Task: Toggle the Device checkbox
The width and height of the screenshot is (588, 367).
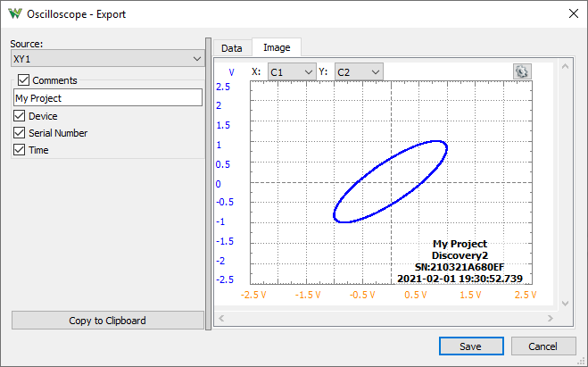Action: click(20, 116)
